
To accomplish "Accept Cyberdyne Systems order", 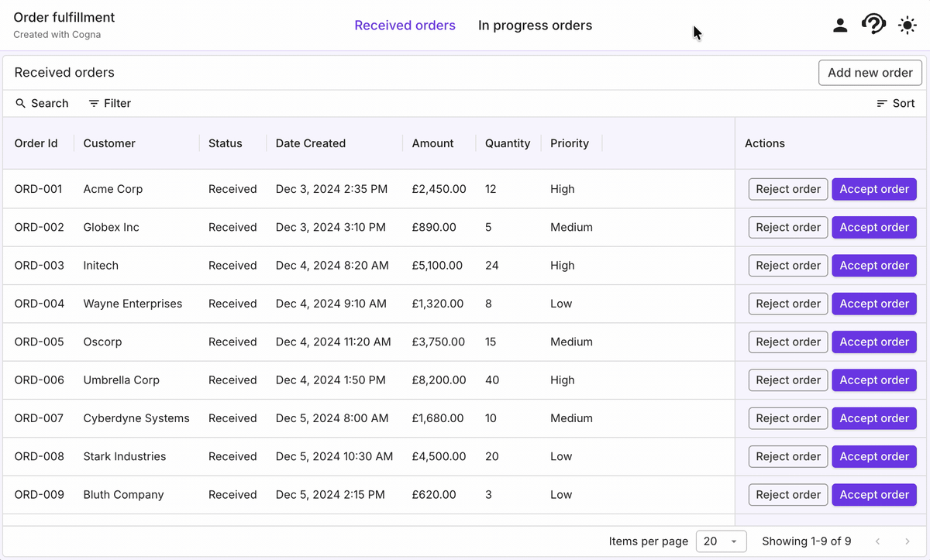I will [874, 418].
